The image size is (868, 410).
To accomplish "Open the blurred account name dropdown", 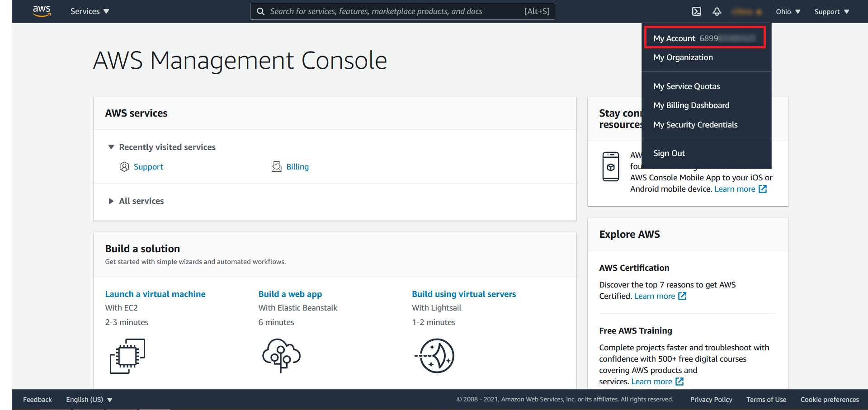I will pyautogui.click(x=747, y=12).
